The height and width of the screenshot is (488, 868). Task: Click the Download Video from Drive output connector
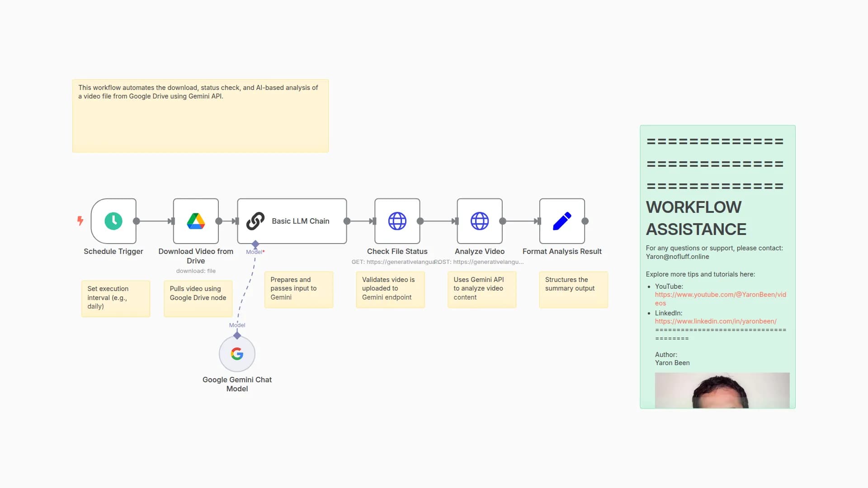click(x=219, y=221)
